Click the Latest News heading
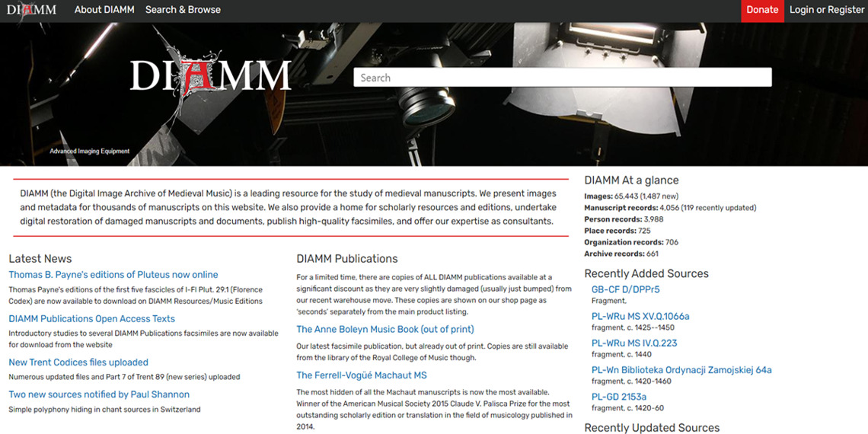Screen dimensions: 868x434 point(40,259)
